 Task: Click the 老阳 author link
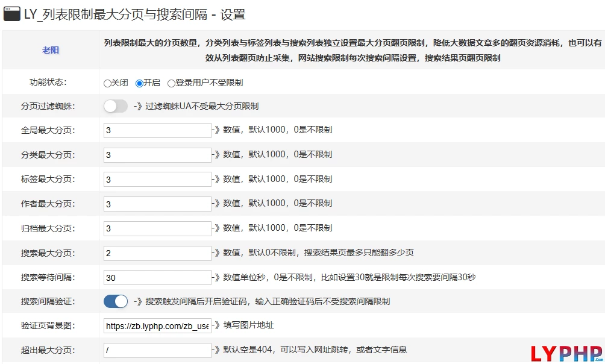[51, 50]
